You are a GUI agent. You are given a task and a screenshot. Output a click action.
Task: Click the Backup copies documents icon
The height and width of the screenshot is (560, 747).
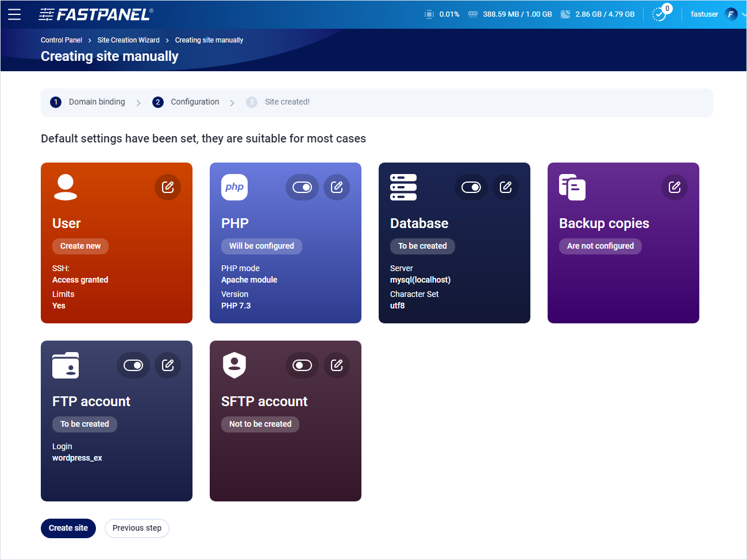click(x=572, y=187)
